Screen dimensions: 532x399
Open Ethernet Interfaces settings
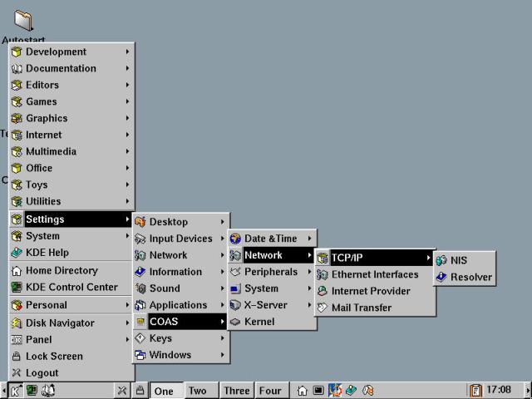coord(375,274)
